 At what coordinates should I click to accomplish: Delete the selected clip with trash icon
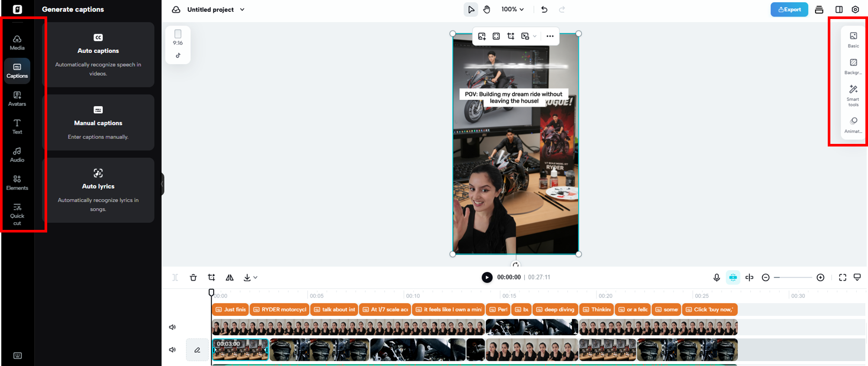(193, 277)
